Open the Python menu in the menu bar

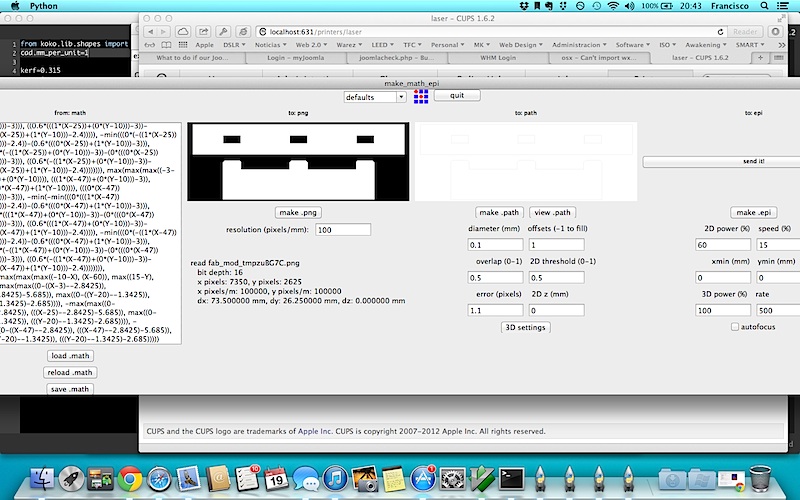[x=43, y=6]
